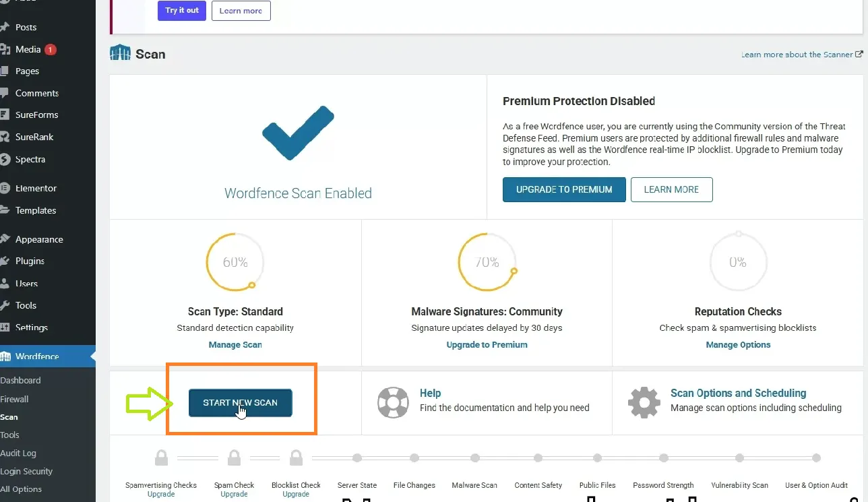Open the Wordfence Scan submenu item
The width and height of the screenshot is (868, 502).
9,417
